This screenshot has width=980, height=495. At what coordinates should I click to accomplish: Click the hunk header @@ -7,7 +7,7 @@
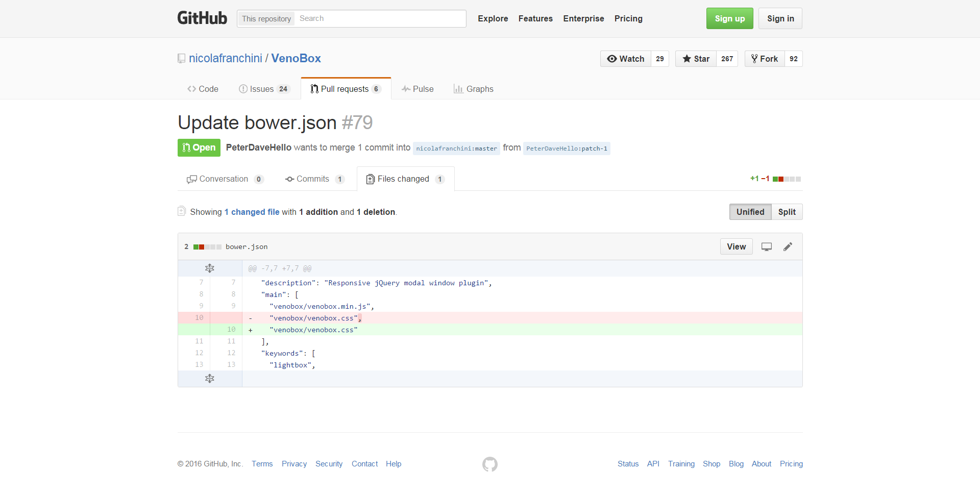tap(280, 268)
